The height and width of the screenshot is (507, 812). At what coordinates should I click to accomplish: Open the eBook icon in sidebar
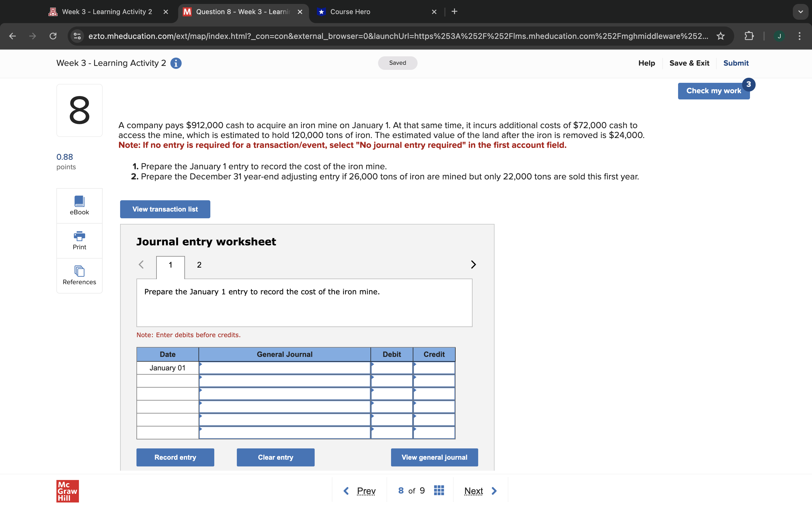[79, 205]
